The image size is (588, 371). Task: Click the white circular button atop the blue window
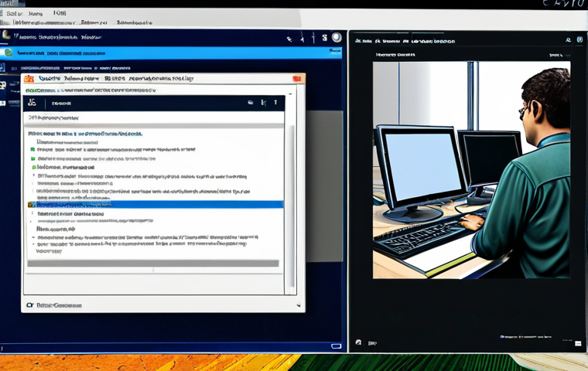coord(337,37)
